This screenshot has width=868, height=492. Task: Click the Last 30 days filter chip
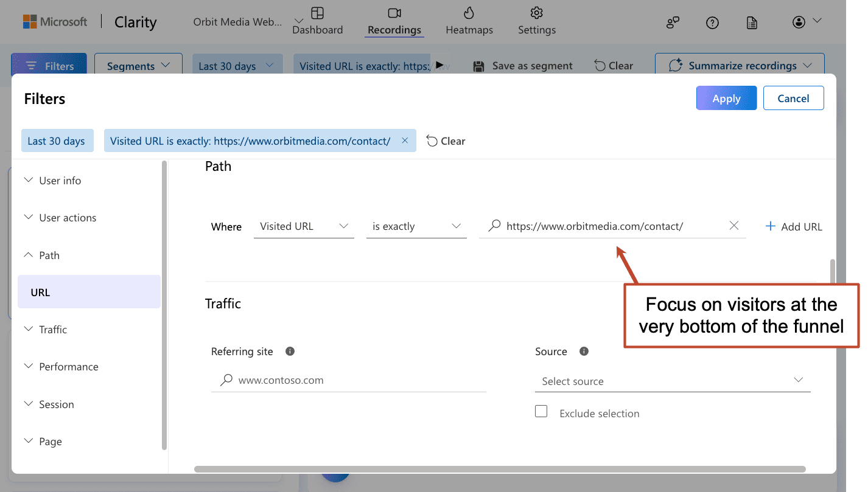[56, 140]
